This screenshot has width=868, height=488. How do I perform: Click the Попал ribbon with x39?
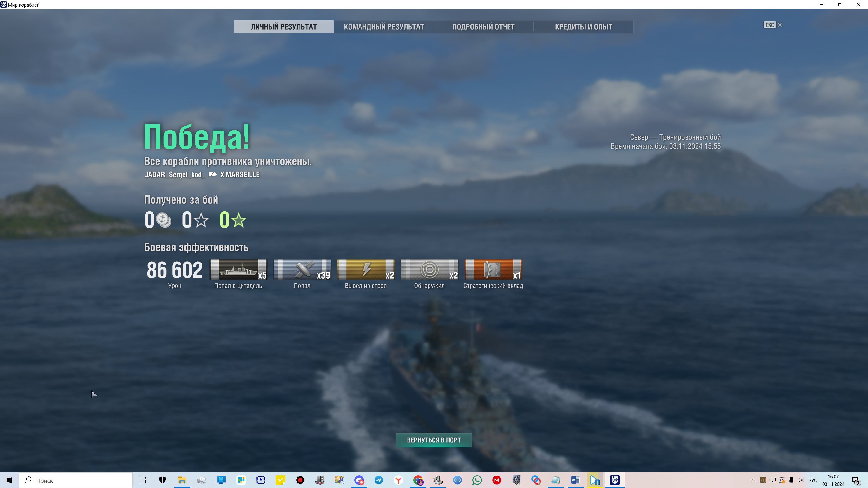(302, 270)
